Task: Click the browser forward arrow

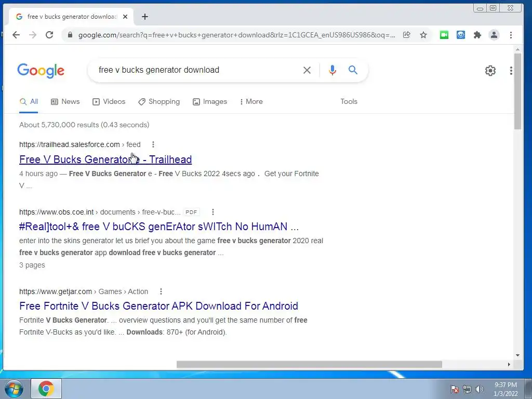Action: click(x=33, y=35)
